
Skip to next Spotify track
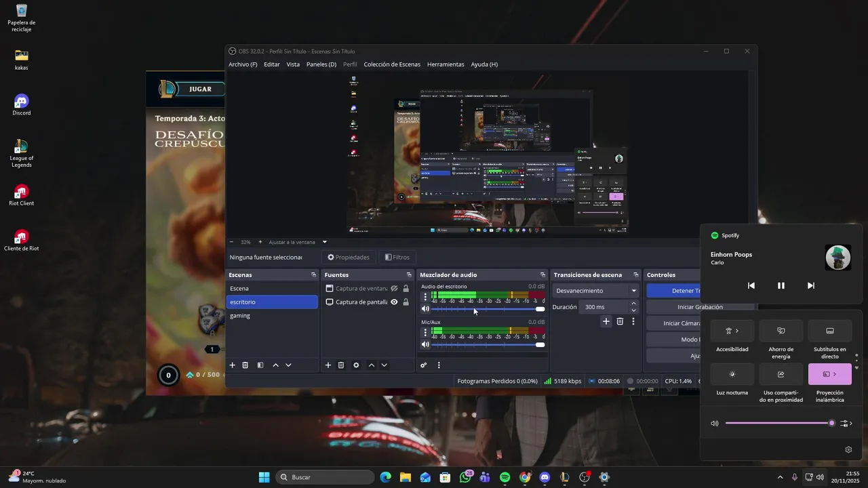point(810,285)
